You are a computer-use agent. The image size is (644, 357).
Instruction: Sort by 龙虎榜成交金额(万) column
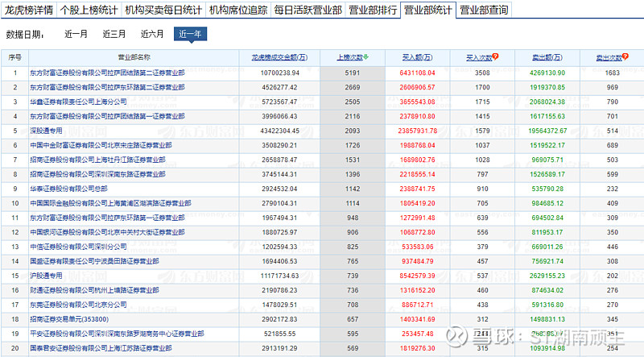pos(279,57)
